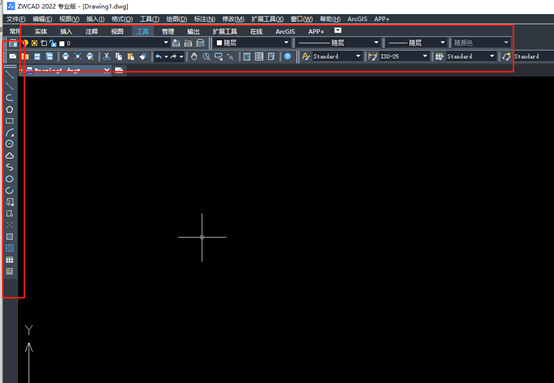554x383 pixels.
Task: Click the Print Preview icon
Action: pos(78,57)
